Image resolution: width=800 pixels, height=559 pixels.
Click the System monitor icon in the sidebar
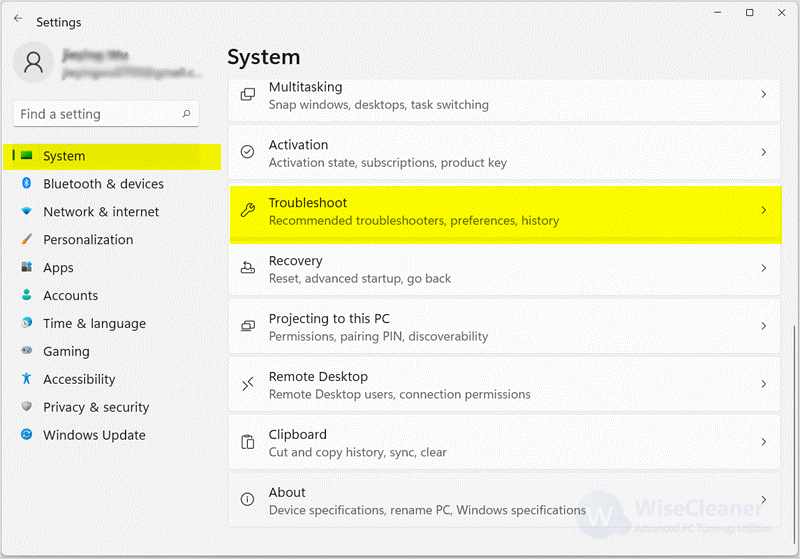[x=27, y=155]
